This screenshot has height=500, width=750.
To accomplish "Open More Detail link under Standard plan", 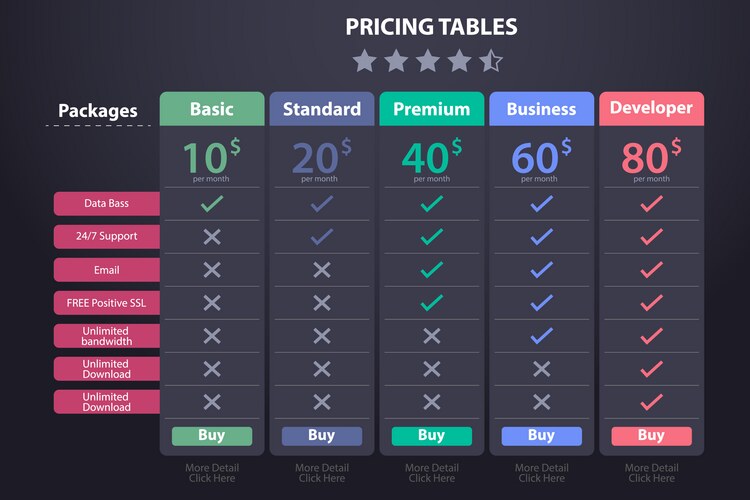I will click(322, 473).
